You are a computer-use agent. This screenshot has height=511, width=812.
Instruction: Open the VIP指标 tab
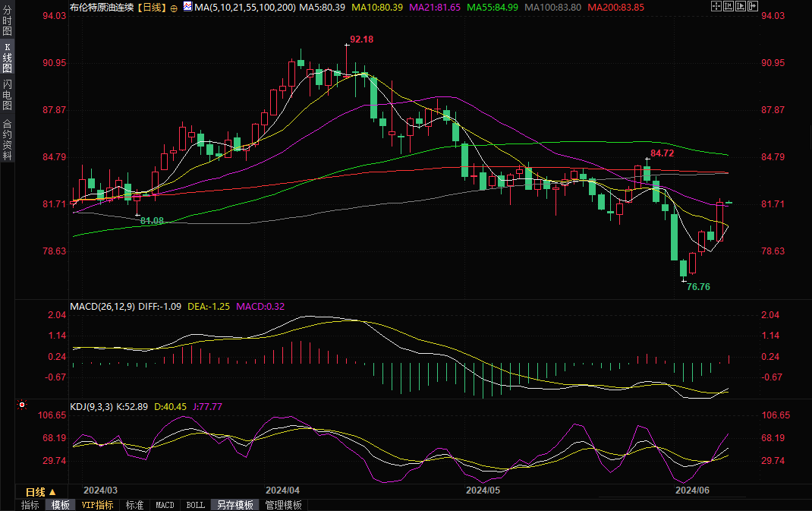point(97,505)
